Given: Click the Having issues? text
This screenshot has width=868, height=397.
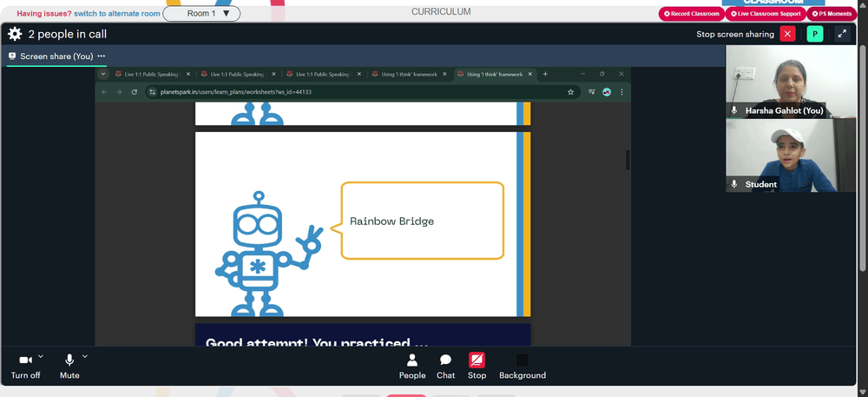Looking at the screenshot, I should pyautogui.click(x=44, y=13).
